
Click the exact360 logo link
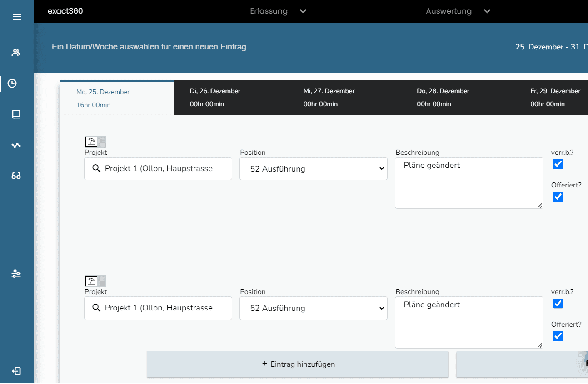(65, 11)
